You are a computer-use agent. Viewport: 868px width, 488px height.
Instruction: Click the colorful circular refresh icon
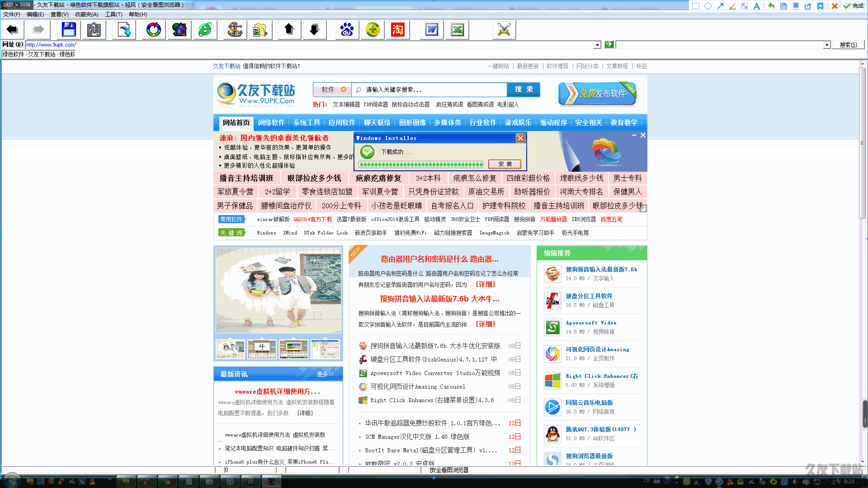pyautogui.click(x=154, y=30)
